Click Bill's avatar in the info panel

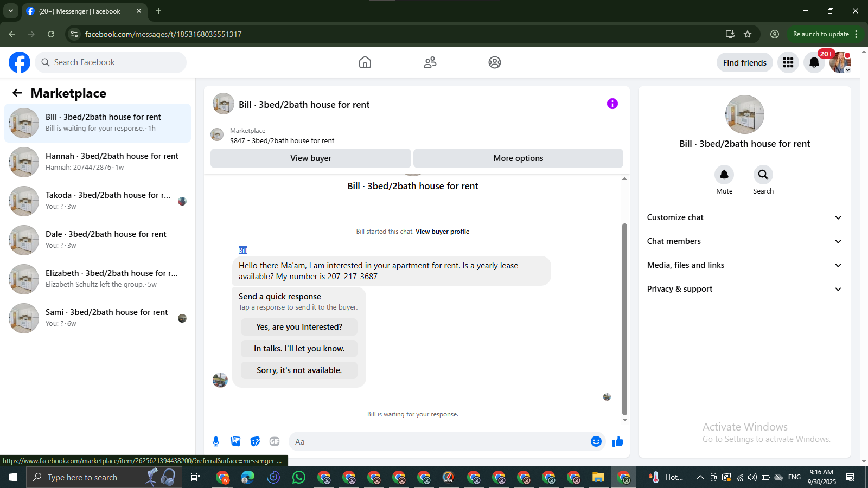744,114
